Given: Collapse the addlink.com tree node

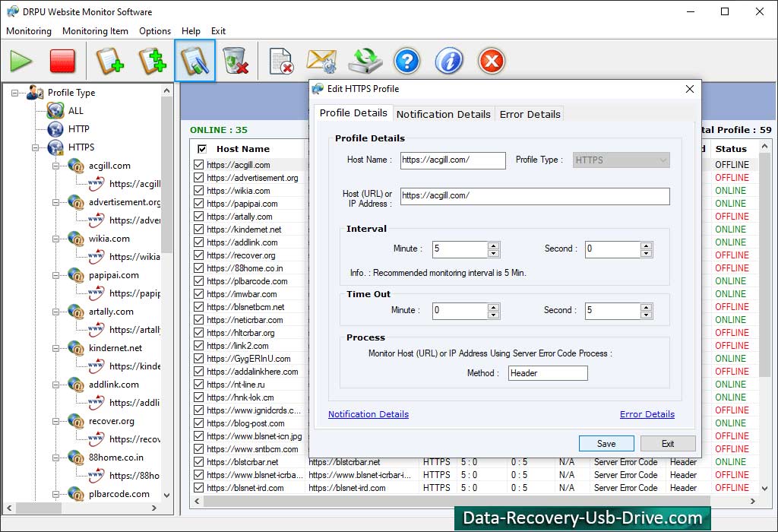Looking at the screenshot, I should pos(55,385).
